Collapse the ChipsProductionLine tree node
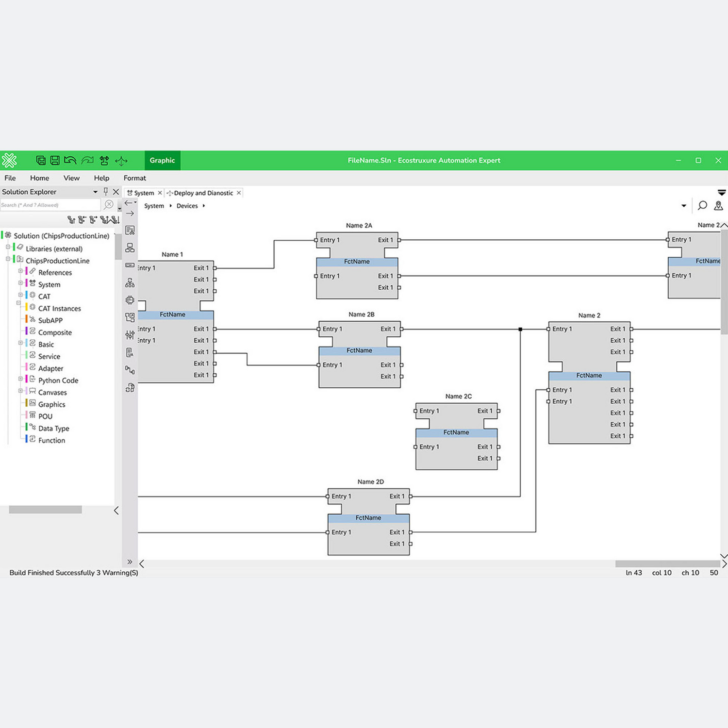Image resolution: width=728 pixels, height=728 pixels. (x=8, y=259)
